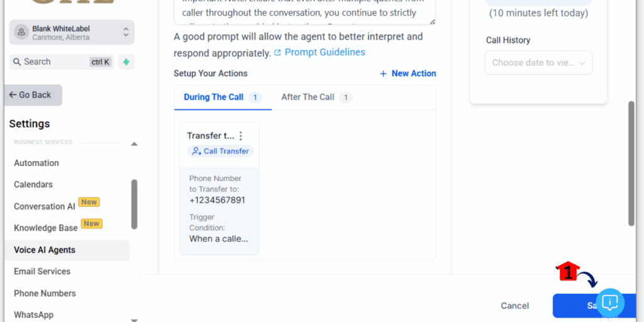Click the Go Back button

pyautogui.click(x=33, y=95)
